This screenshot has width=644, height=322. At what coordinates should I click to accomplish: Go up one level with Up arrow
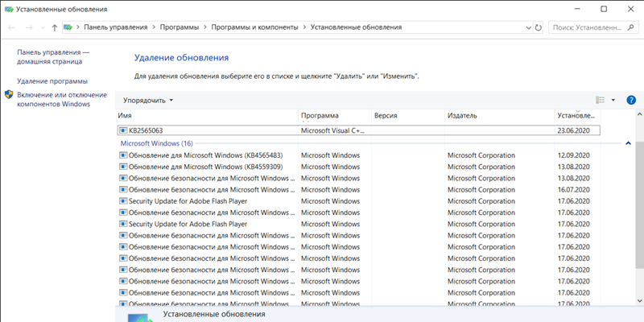[54, 27]
